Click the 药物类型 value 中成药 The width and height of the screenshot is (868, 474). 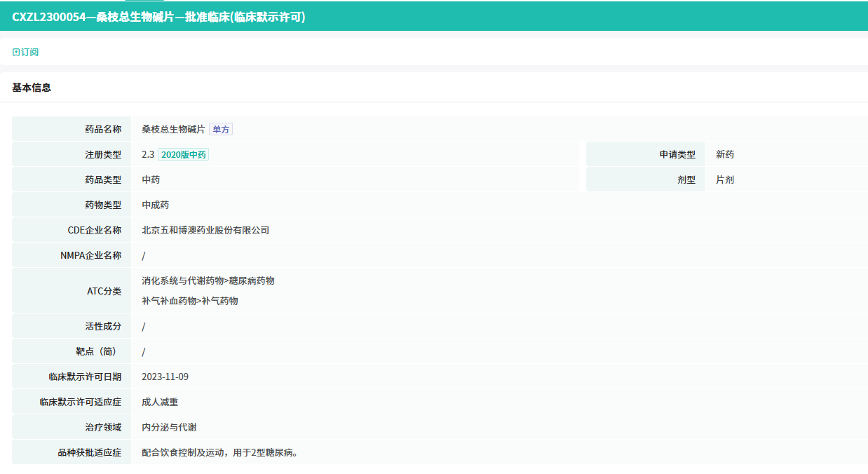click(156, 205)
